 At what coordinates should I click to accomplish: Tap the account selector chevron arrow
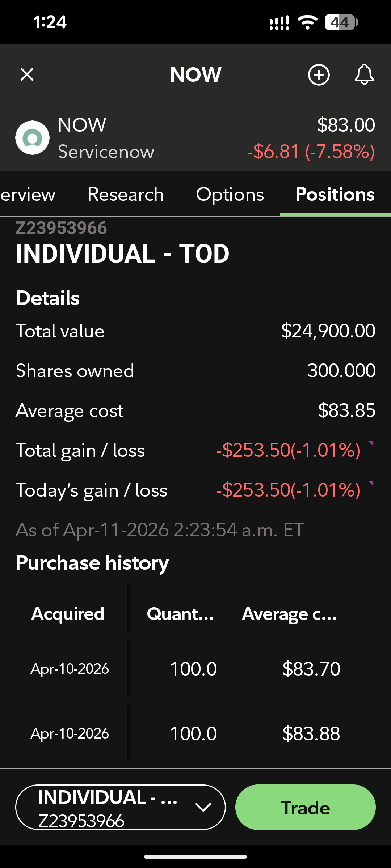pos(203,807)
